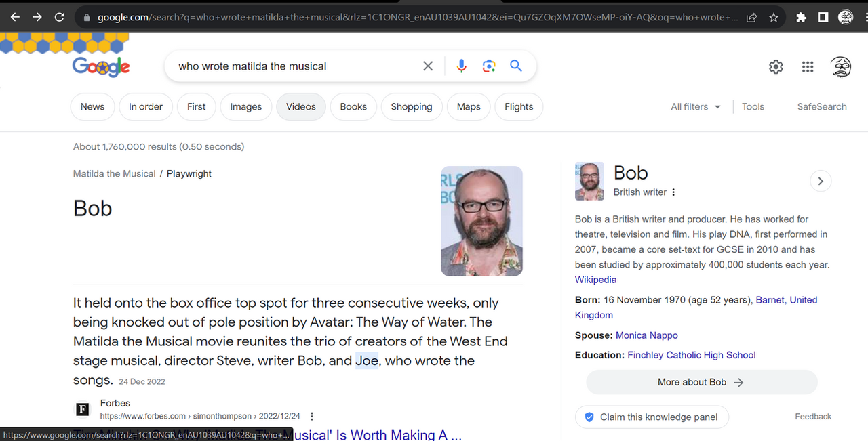
Task: Select the In order filter chip
Action: point(146,107)
